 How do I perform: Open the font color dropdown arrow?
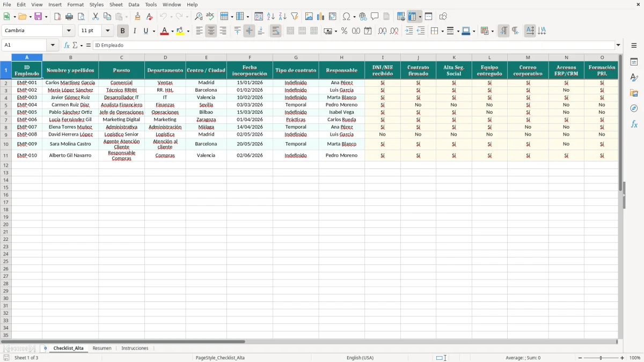point(172,31)
